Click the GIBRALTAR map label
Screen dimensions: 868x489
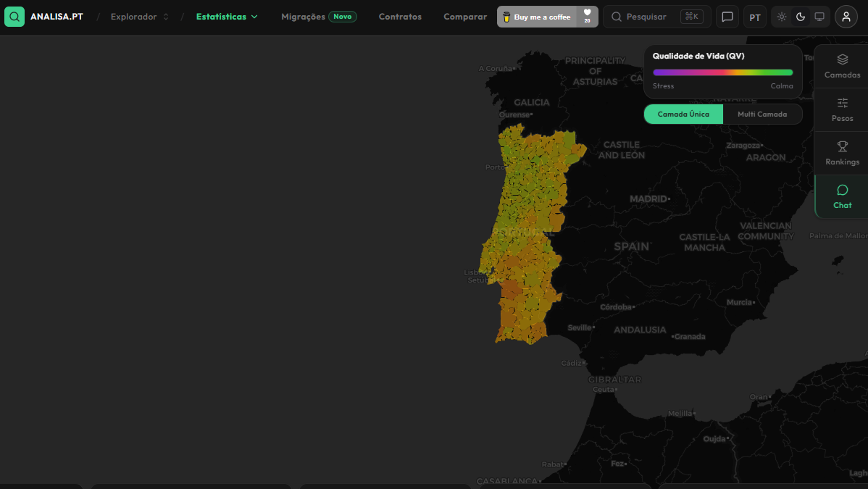614,380
